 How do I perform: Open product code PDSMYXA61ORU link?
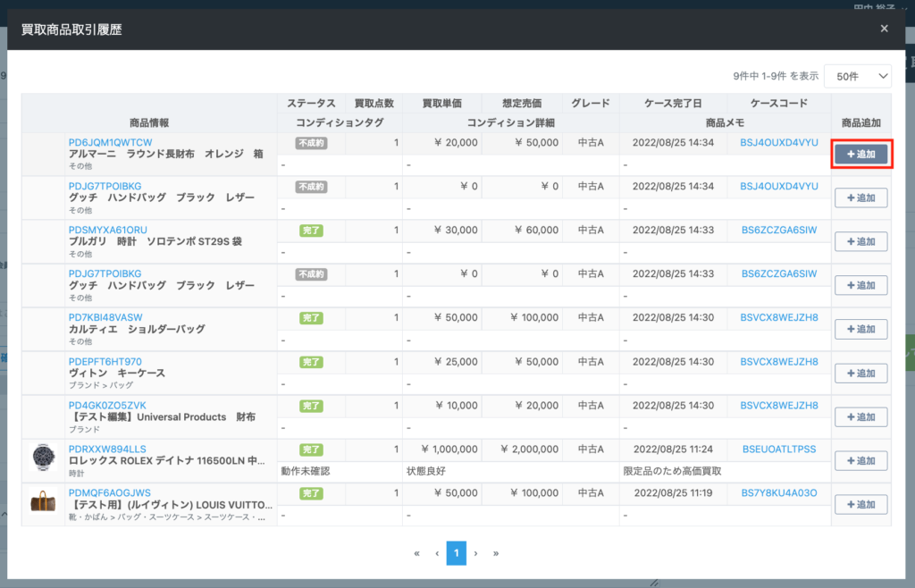(108, 231)
